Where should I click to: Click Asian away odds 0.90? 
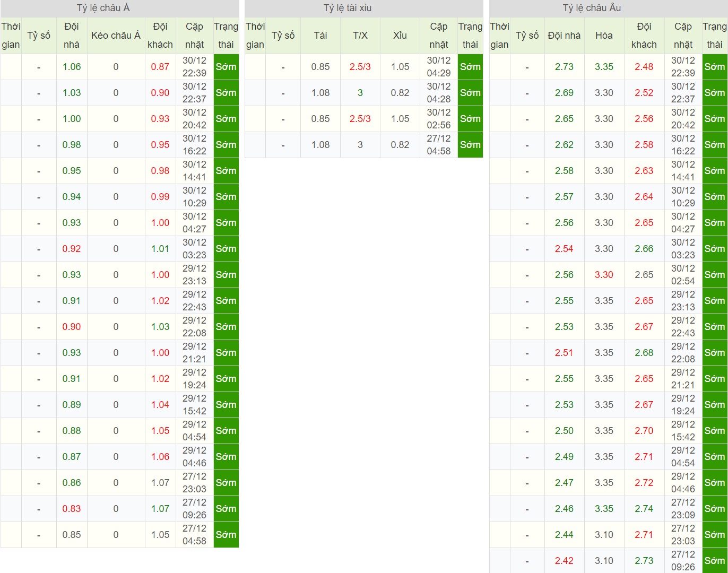click(160, 93)
